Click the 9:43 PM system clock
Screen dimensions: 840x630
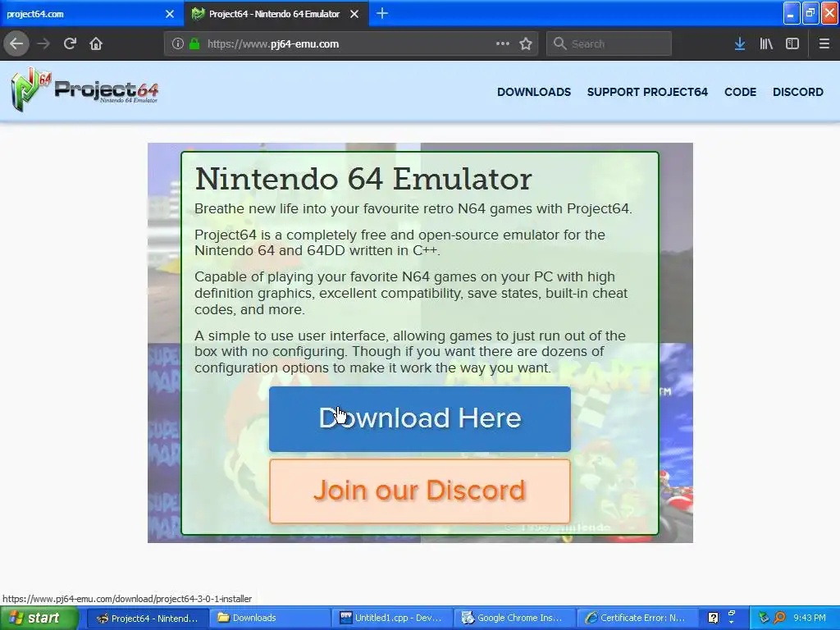point(810,618)
